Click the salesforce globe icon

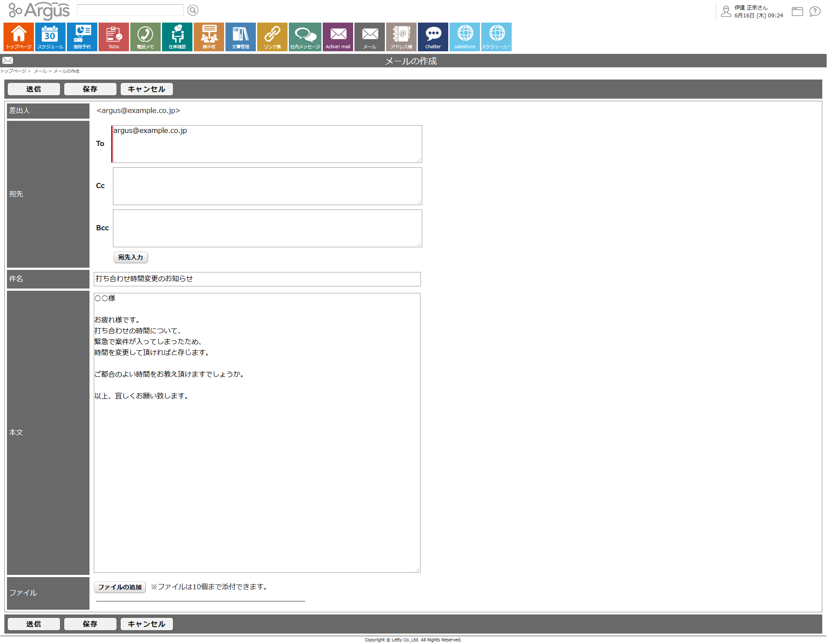click(x=465, y=37)
